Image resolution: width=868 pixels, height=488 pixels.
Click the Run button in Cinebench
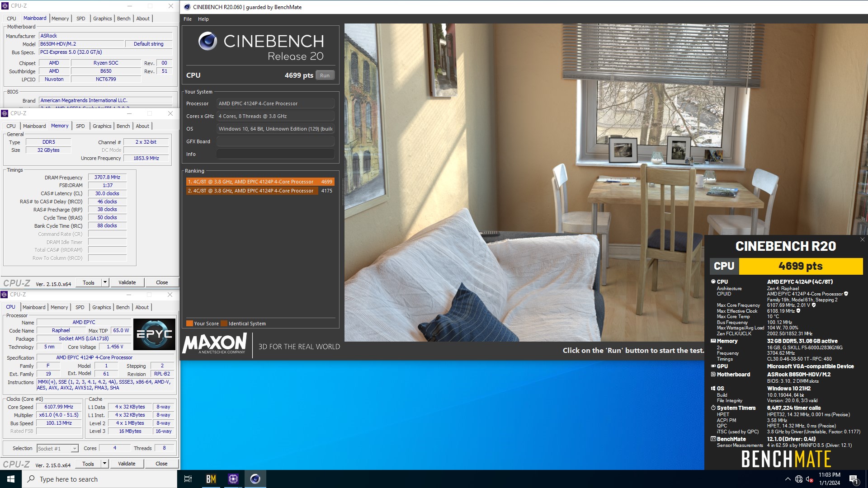coord(325,75)
